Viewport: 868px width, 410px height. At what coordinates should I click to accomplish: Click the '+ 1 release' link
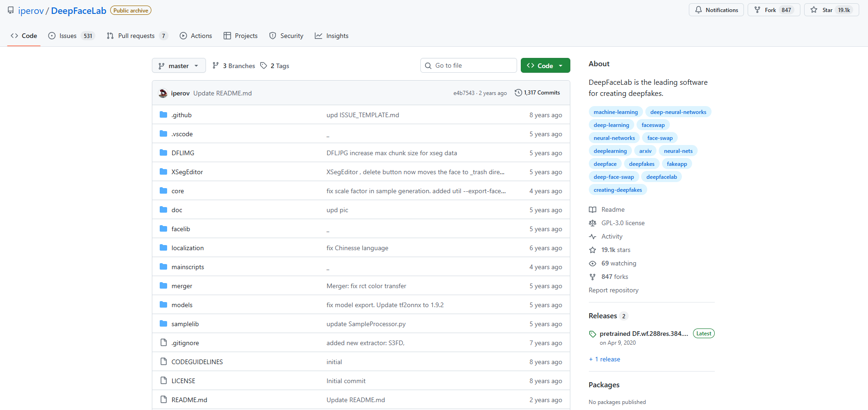click(x=605, y=360)
